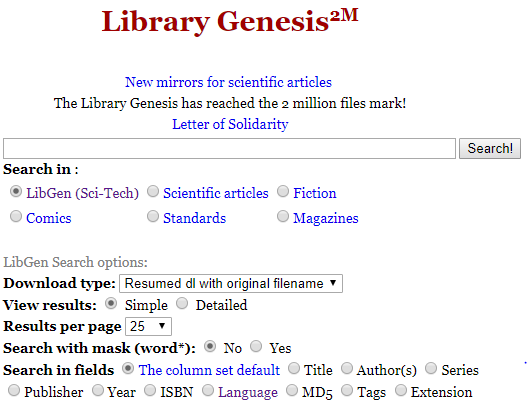Viewport: 527px width, 417px height.
Task: Search only in the Title field
Action: tap(294, 368)
